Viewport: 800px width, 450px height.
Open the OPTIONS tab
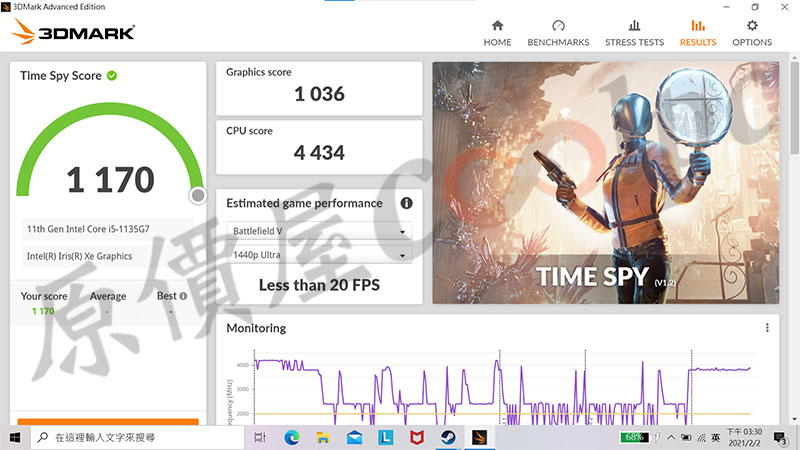point(752,33)
